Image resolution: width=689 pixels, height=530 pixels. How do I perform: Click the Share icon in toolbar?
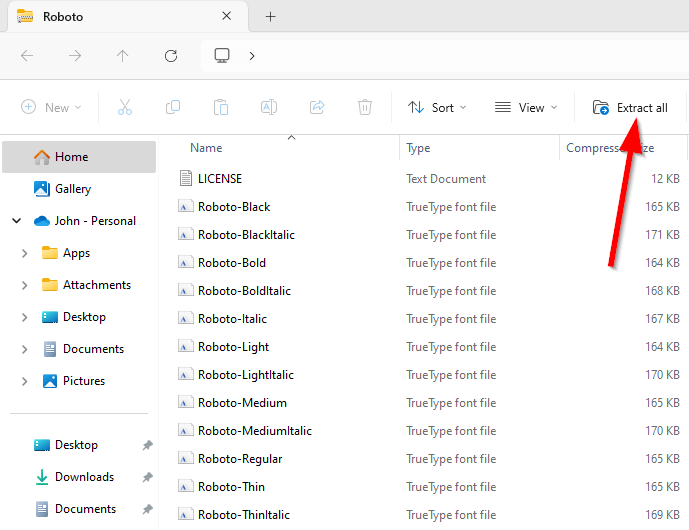(x=317, y=107)
